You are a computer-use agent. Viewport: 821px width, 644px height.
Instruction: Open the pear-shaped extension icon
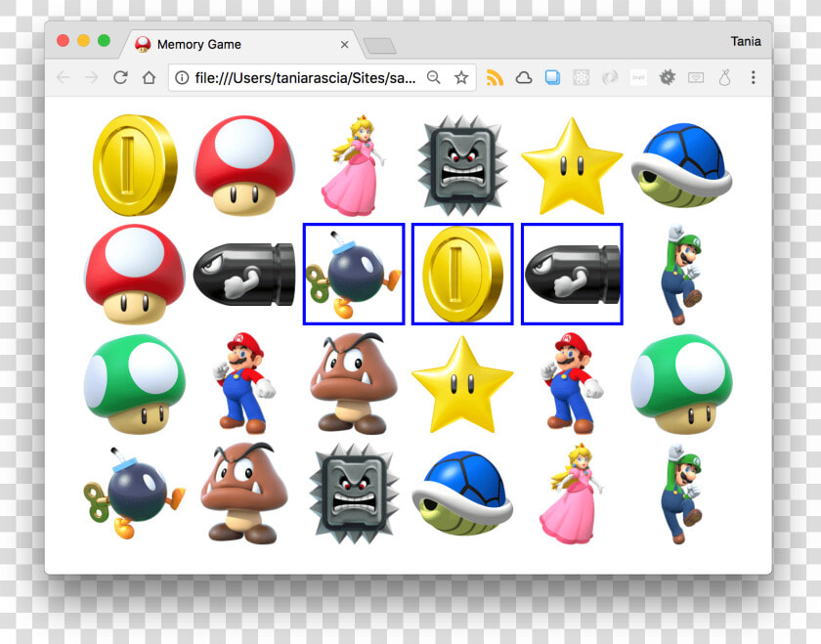coord(724,77)
